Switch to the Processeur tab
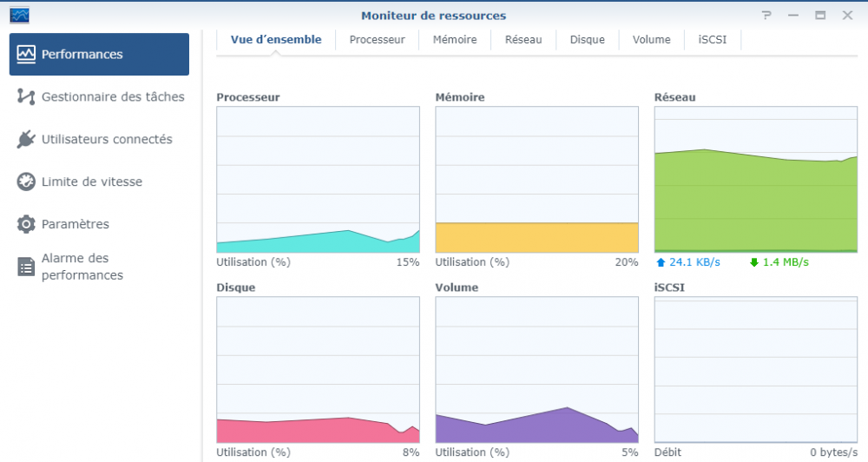The width and height of the screenshot is (868, 462). click(377, 40)
